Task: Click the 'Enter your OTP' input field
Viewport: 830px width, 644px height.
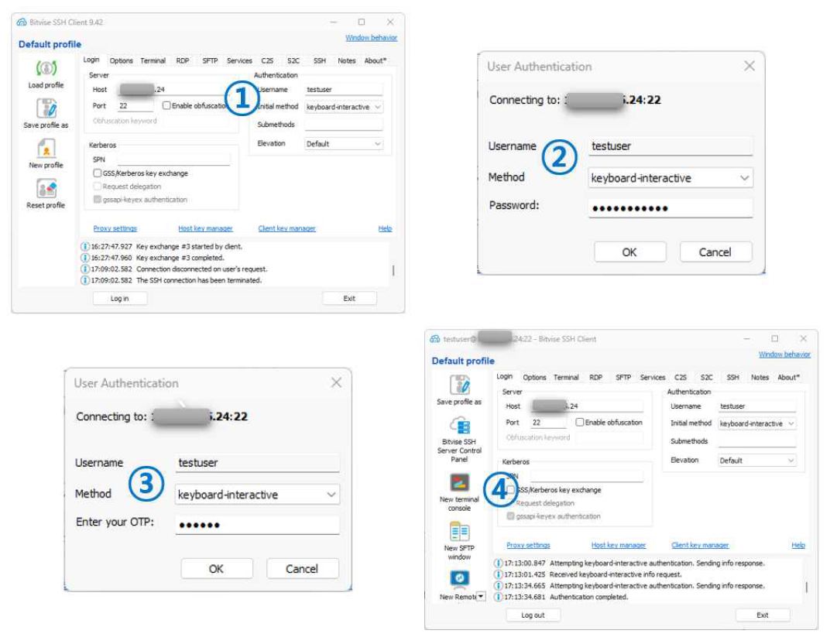Action: 257,526
